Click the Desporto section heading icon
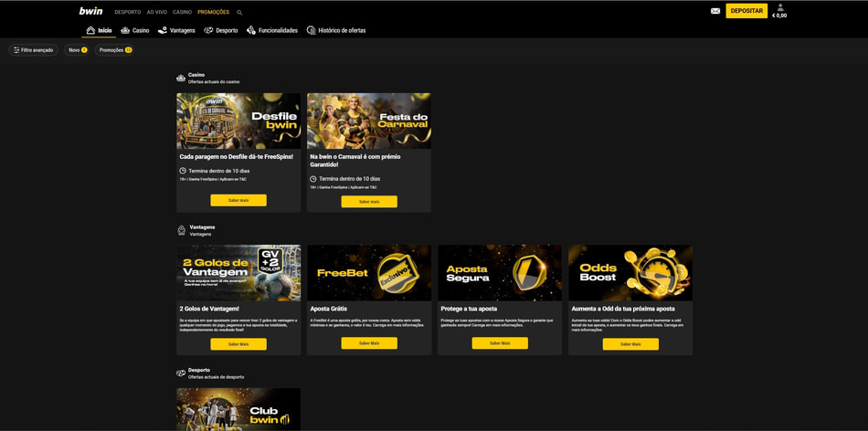This screenshot has height=431, width=868. pyautogui.click(x=181, y=373)
